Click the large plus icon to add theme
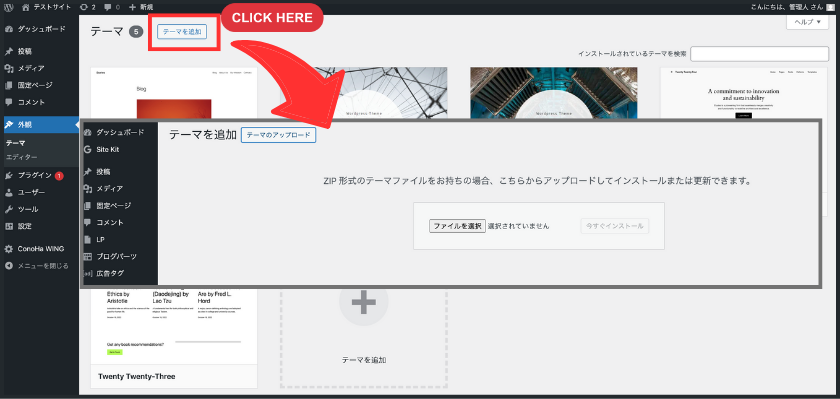Screen dimensions: 840x399 click(364, 302)
